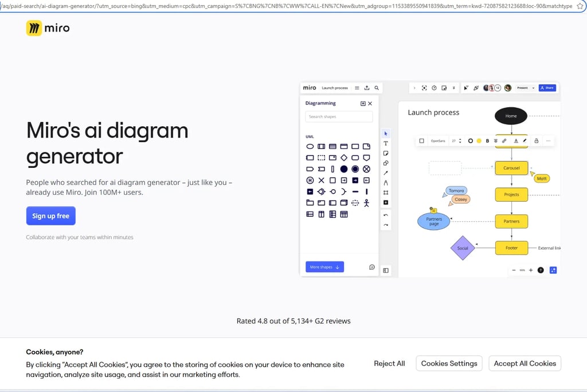Image resolution: width=587 pixels, height=392 pixels.
Task: Click the export/upload icon in the board header
Action: pyautogui.click(x=367, y=88)
